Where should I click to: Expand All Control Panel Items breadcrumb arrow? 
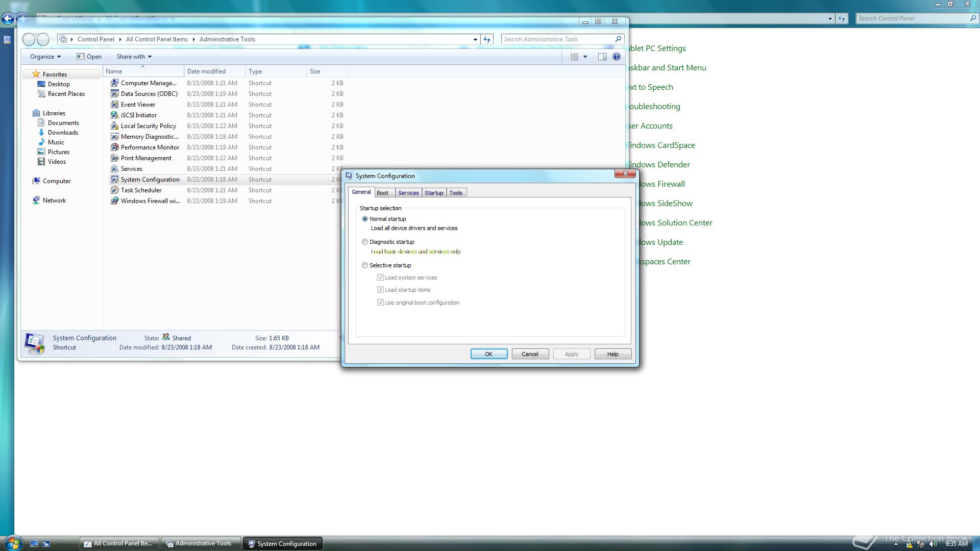click(x=193, y=39)
